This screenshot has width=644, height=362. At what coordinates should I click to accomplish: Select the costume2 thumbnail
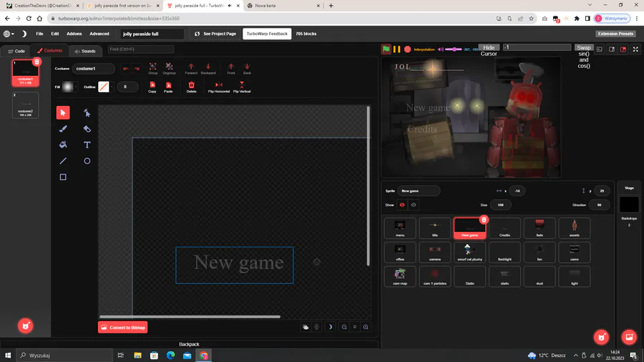tap(26, 105)
